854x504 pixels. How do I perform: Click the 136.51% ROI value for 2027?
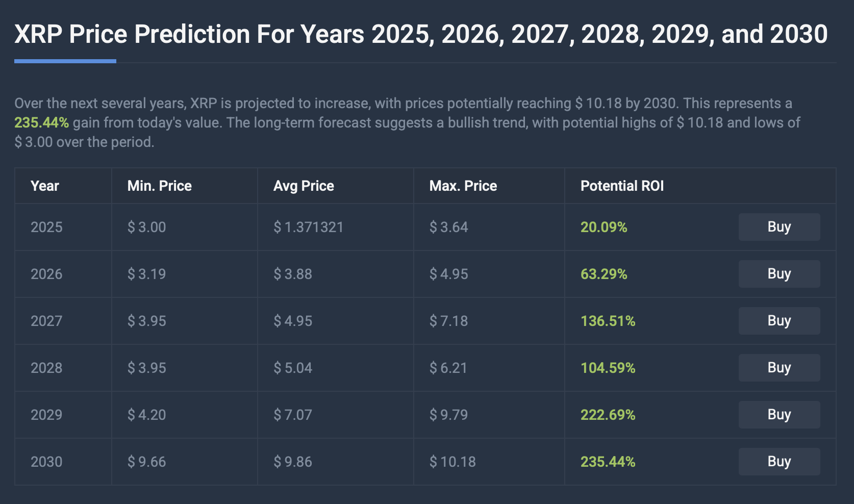click(608, 321)
